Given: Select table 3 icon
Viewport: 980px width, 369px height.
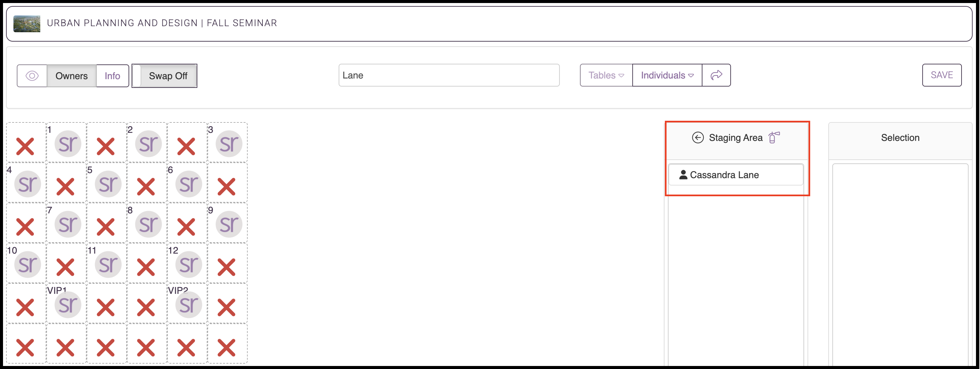Looking at the screenshot, I should click(x=229, y=144).
